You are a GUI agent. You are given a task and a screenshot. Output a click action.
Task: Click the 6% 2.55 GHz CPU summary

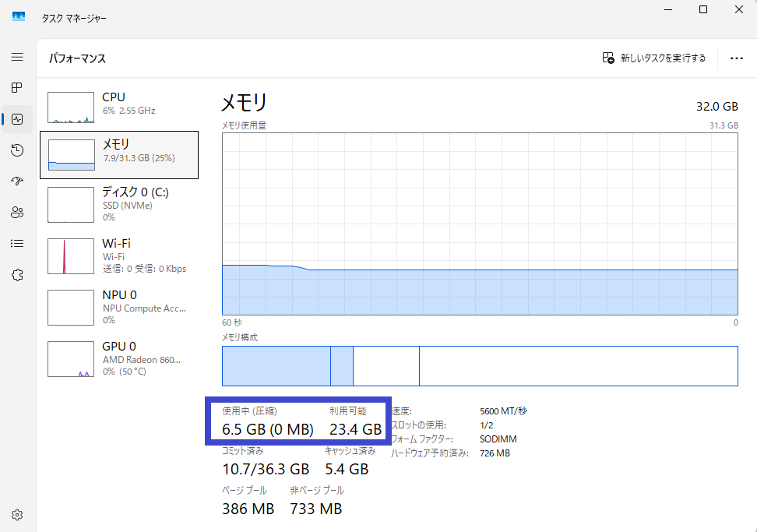pyautogui.click(x=129, y=111)
